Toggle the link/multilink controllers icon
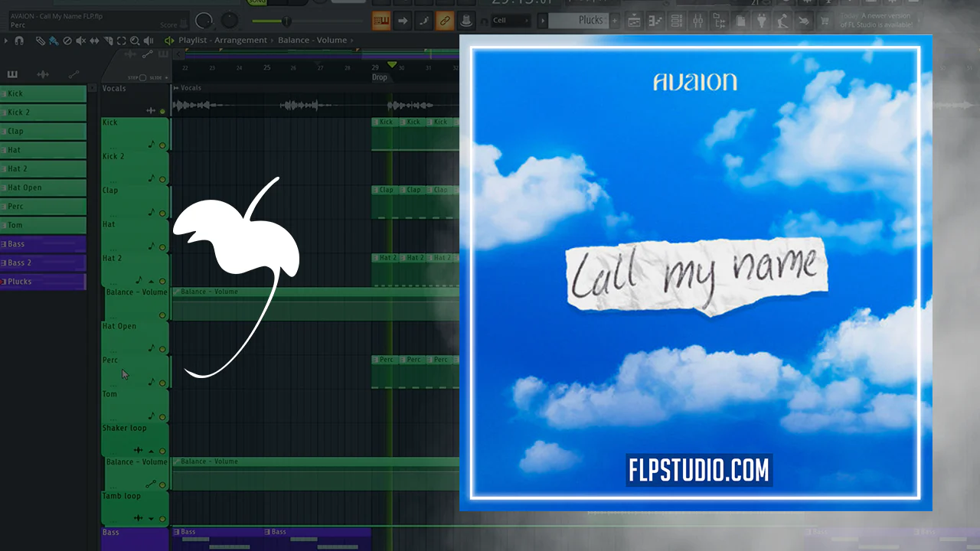This screenshot has height=551, width=980. pos(445,21)
